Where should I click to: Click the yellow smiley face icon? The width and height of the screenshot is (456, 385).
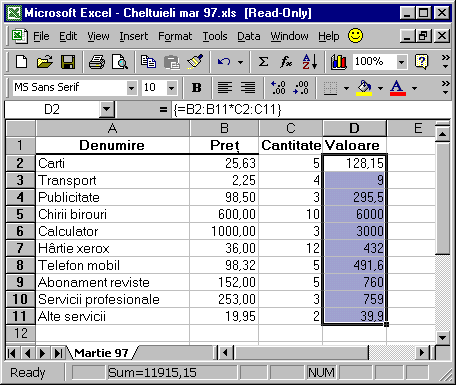[355, 36]
